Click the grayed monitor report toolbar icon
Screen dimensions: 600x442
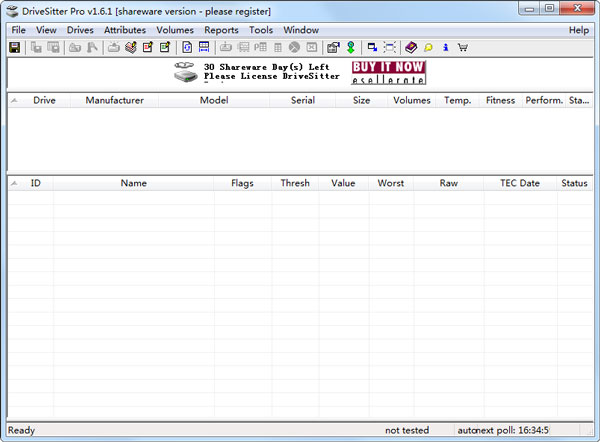(x=243, y=47)
